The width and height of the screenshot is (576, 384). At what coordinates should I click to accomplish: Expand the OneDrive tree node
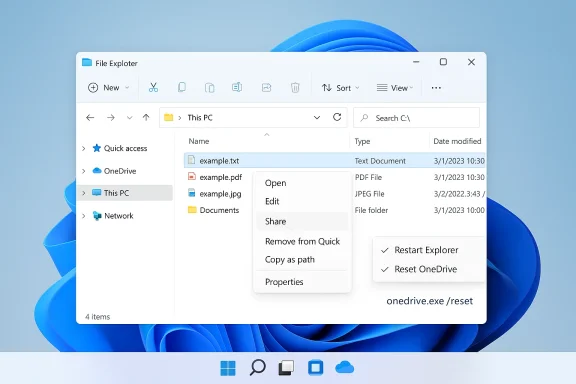83,171
